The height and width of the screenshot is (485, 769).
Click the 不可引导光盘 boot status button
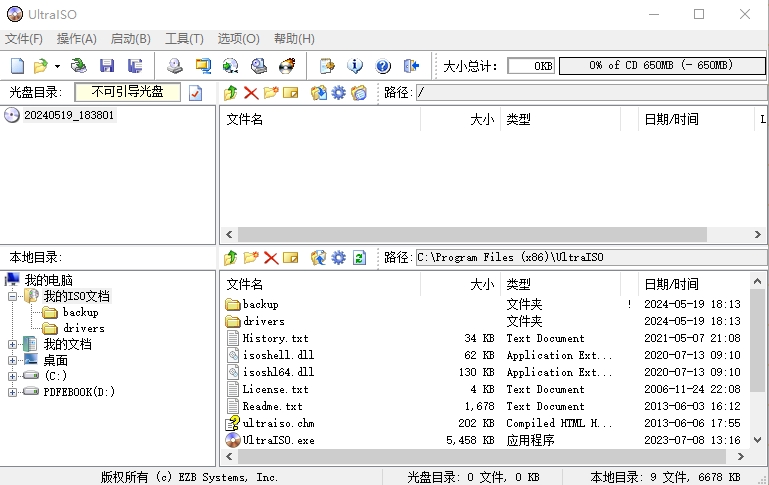tap(128, 92)
